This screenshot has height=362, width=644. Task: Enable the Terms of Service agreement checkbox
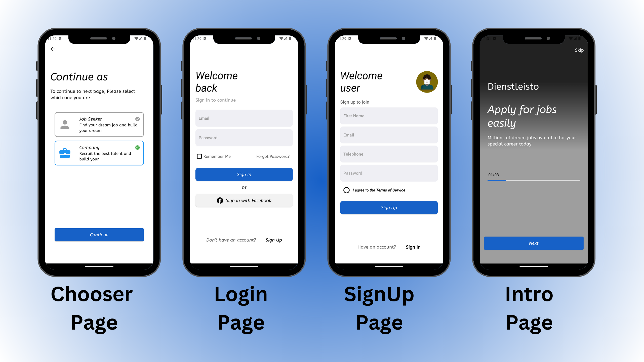(346, 190)
